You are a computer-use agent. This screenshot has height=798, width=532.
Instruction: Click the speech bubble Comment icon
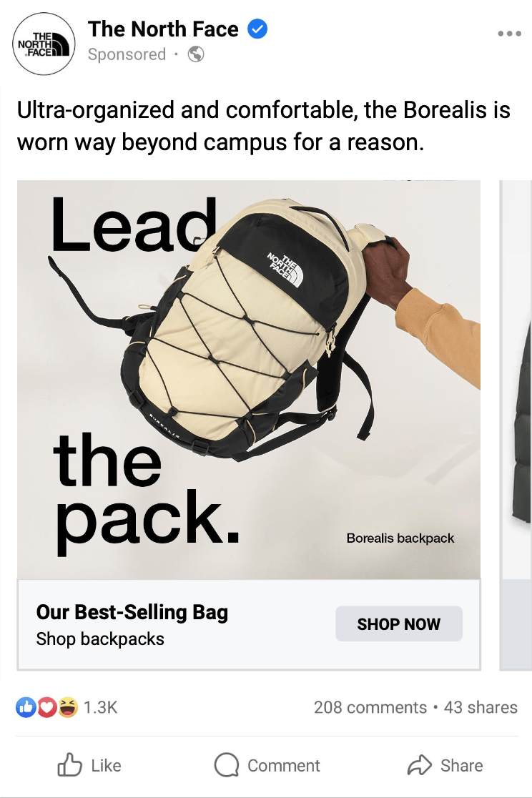click(x=226, y=765)
